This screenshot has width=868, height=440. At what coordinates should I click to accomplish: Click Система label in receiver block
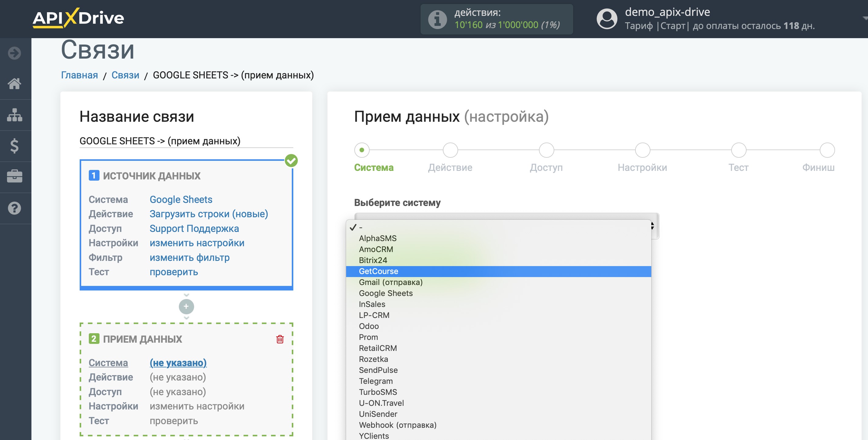pos(108,363)
